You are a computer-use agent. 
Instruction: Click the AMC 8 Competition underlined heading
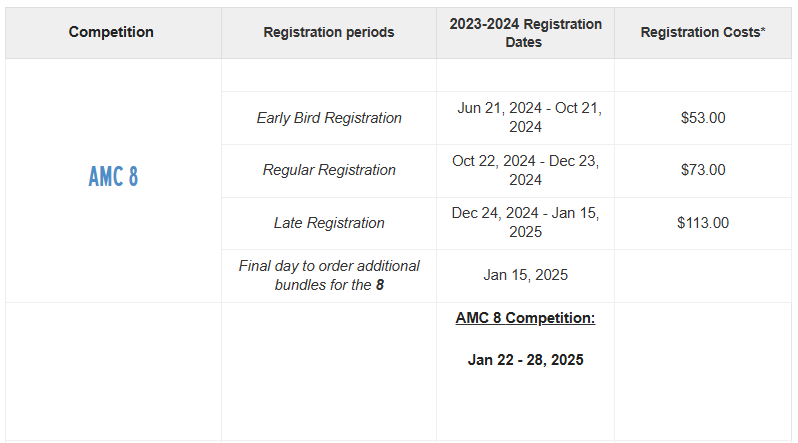pyautogui.click(x=525, y=318)
